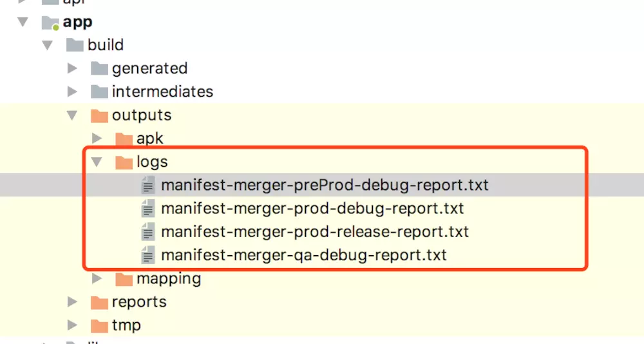
Task: Click the tmp folder icon
Action: click(99, 325)
